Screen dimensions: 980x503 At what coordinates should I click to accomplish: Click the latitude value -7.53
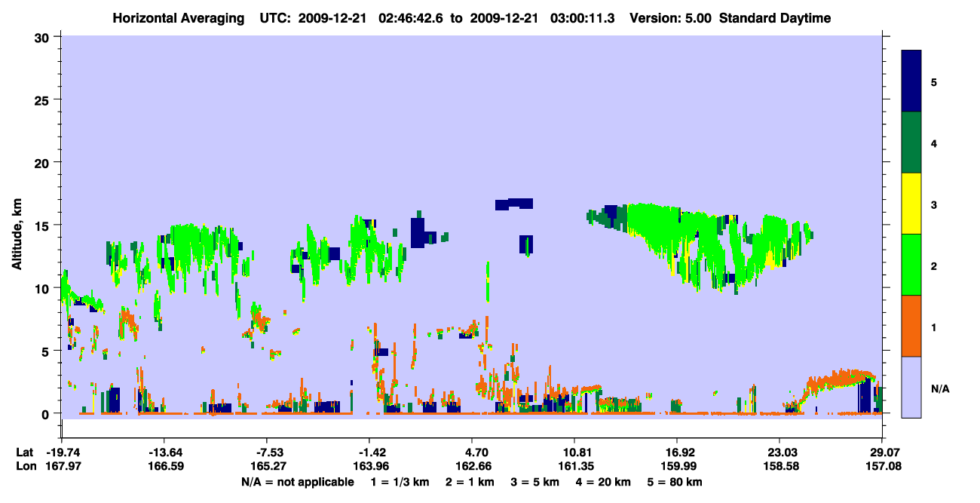coord(269,452)
